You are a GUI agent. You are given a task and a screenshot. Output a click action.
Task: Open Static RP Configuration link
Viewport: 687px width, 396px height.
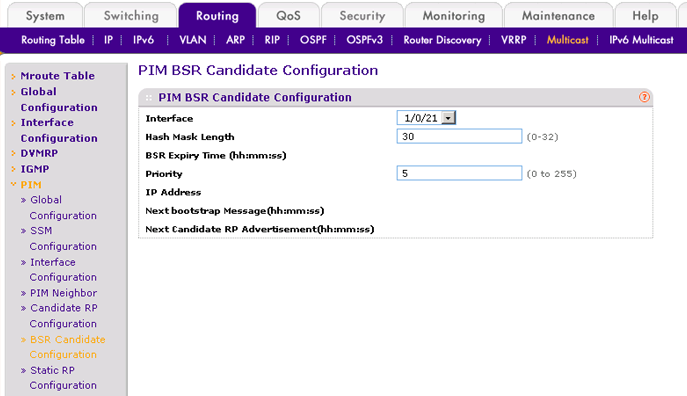pos(63,378)
